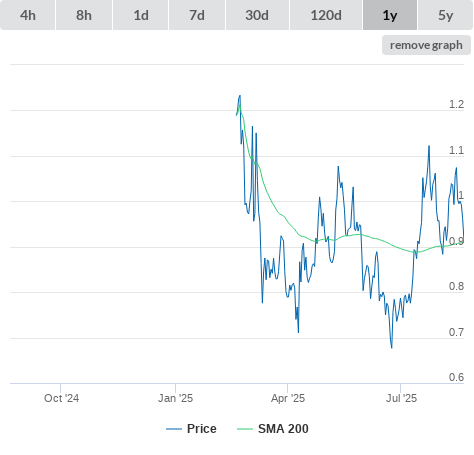Toggle Price series in the legend
Viewport: 474px width, 455px height.
(x=201, y=429)
